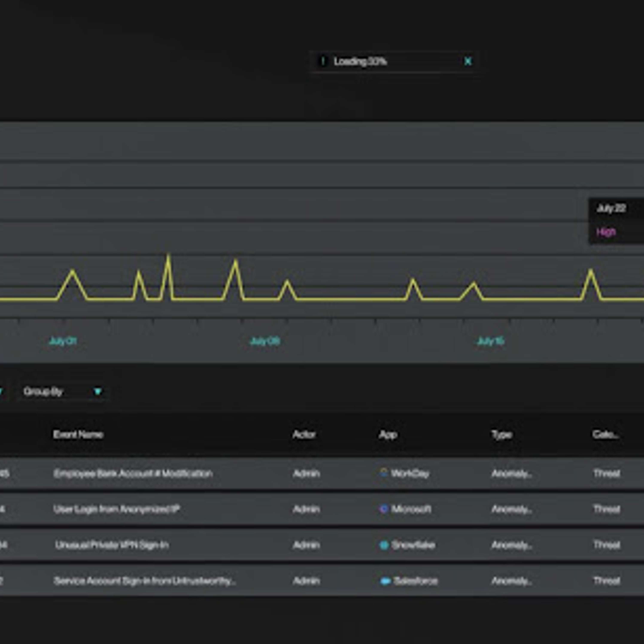Open Employee Bank Account # Modification event

click(133, 473)
